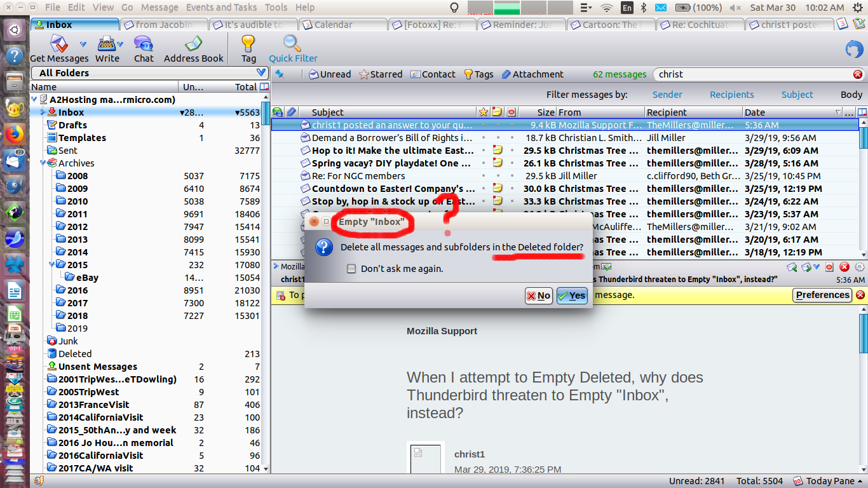Collapse the A2Hosting account tree
Screen dimensions: 868x488
[34, 100]
